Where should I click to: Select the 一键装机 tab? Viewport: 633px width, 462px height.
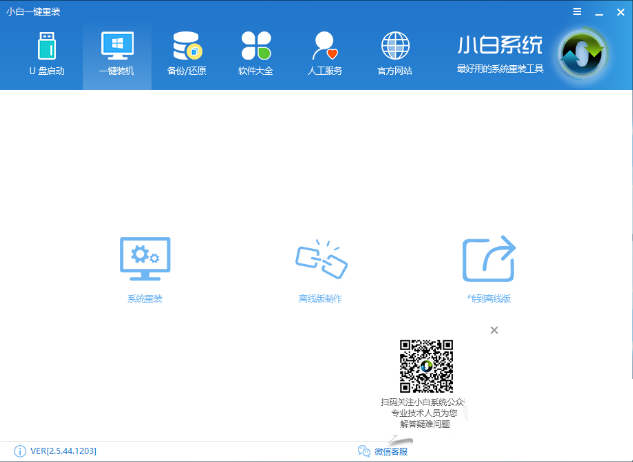click(x=116, y=53)
